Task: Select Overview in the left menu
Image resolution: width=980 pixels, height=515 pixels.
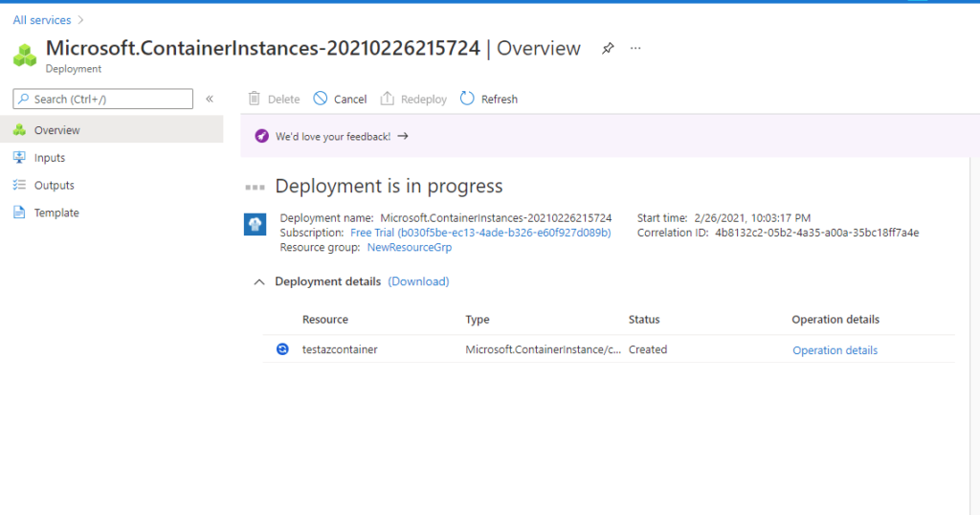Action: [111, 129]
